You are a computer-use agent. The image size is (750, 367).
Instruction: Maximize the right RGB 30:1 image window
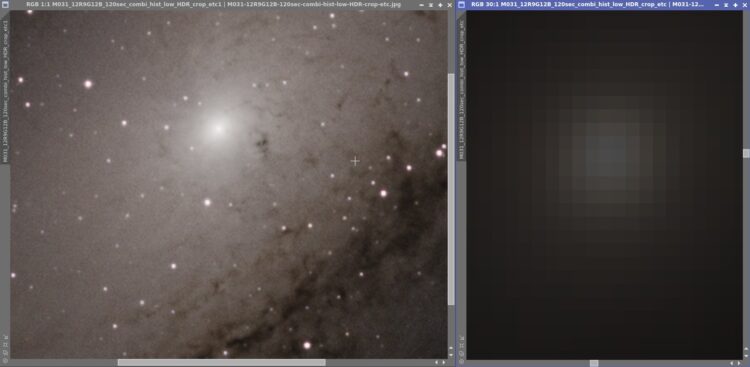tap(735, 5)
